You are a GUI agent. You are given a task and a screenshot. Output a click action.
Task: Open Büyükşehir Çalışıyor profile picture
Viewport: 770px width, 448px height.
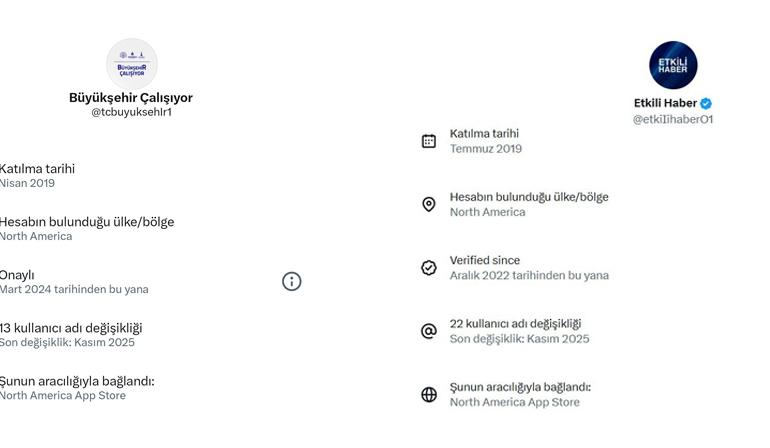132,64
